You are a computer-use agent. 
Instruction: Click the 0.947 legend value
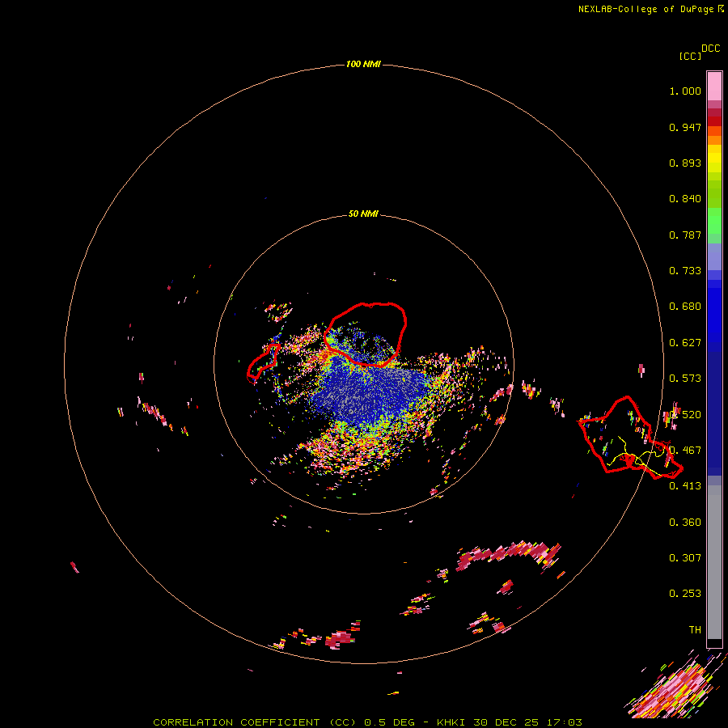(x=685, y=127)
